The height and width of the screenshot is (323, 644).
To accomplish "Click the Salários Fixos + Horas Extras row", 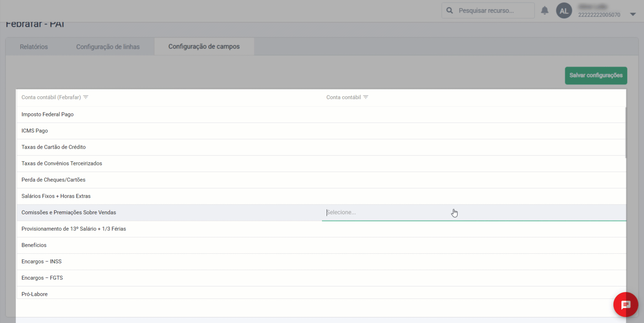I will (56, 196).
